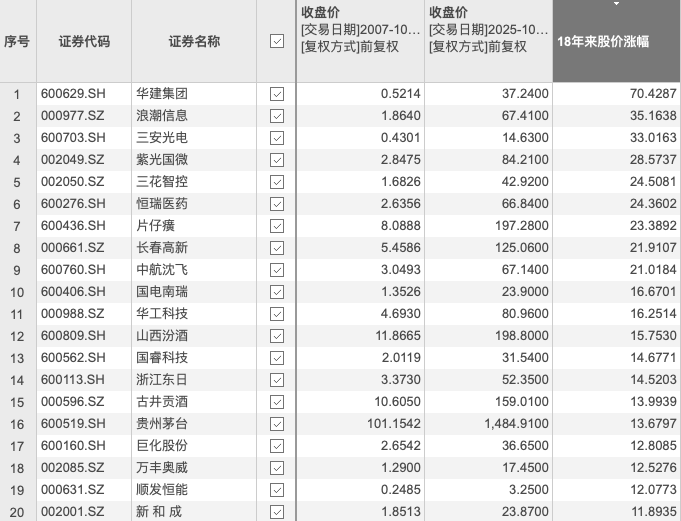The width and height of the screenshot is (681, 521).
Task: Open sort arrow on 18年来股价涨幅 column
Action: (x=616, y=3)
